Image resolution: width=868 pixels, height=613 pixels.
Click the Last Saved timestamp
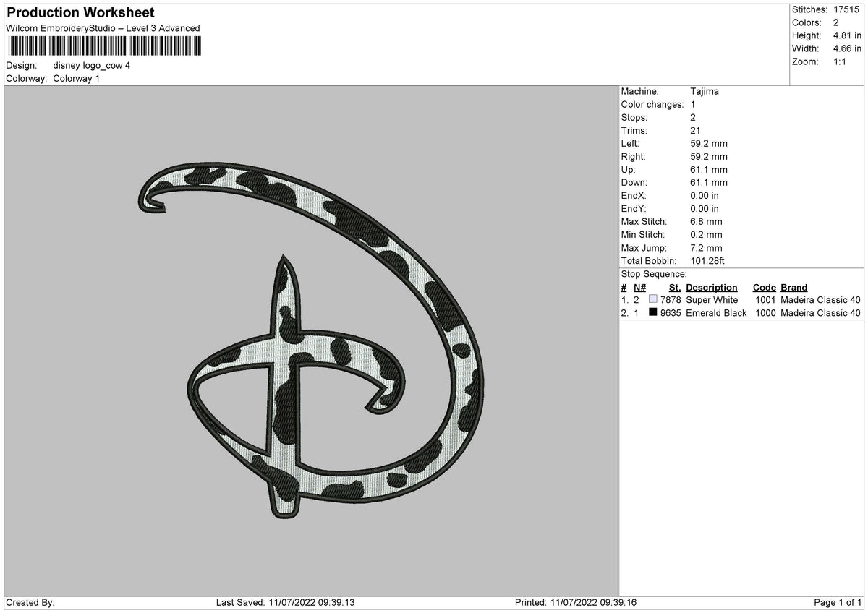[285, 602]
